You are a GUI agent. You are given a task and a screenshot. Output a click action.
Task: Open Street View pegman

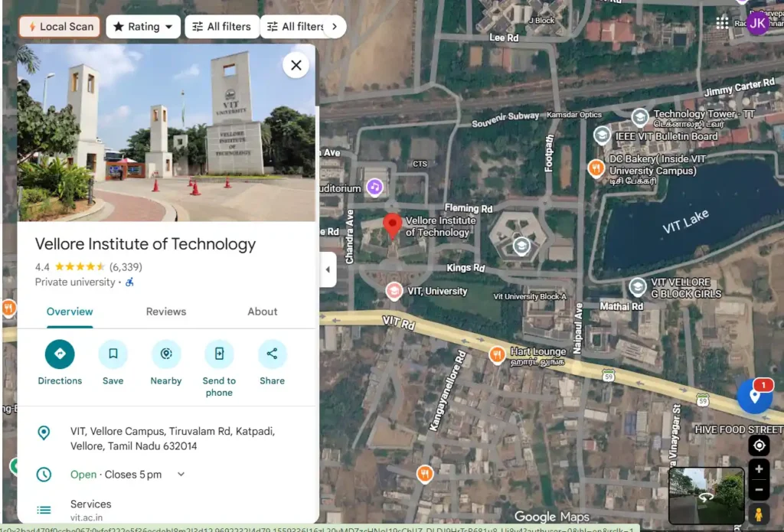[x=759, y=514]
